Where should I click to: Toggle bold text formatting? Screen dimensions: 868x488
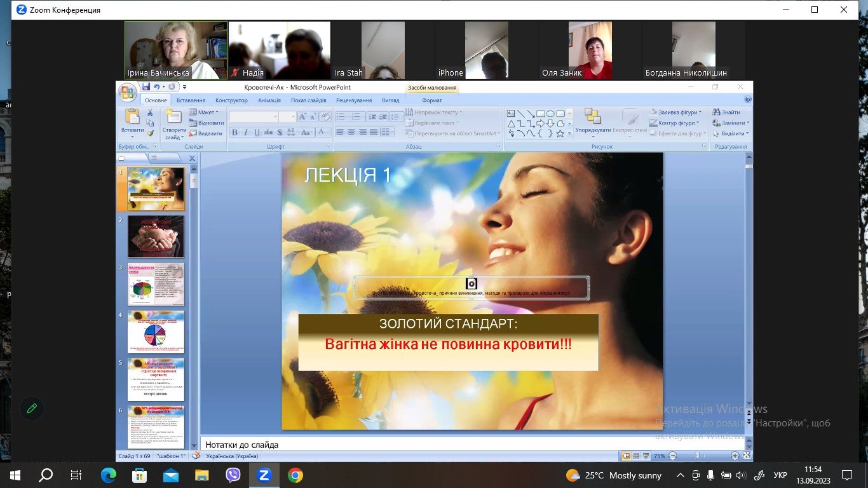234,133
